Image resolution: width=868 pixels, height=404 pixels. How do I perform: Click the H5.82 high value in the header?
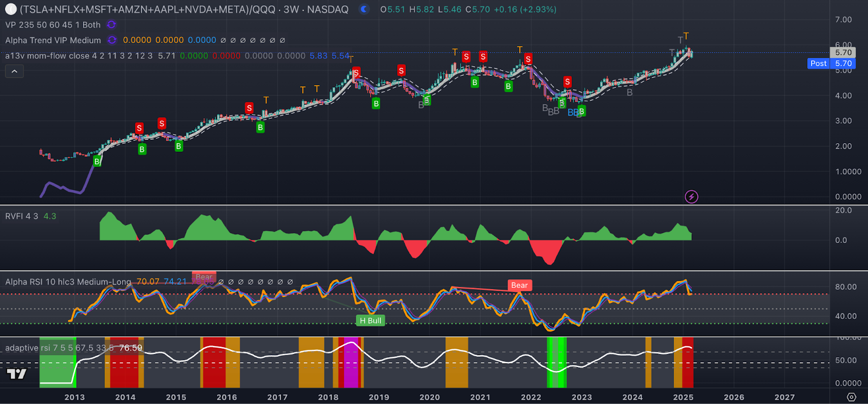[422, 9]
